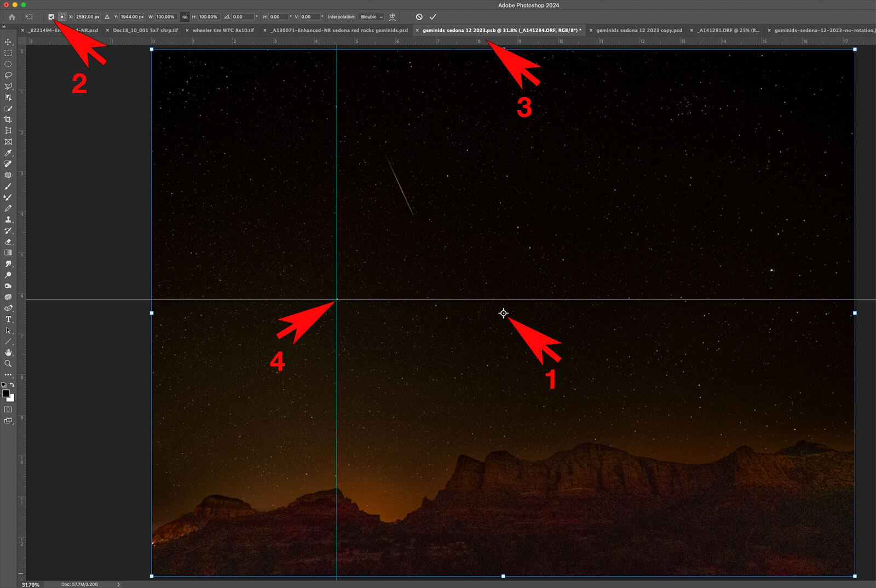
Task: Open the Interpolation Bicubic dropdown
Action: click(371, 17)
